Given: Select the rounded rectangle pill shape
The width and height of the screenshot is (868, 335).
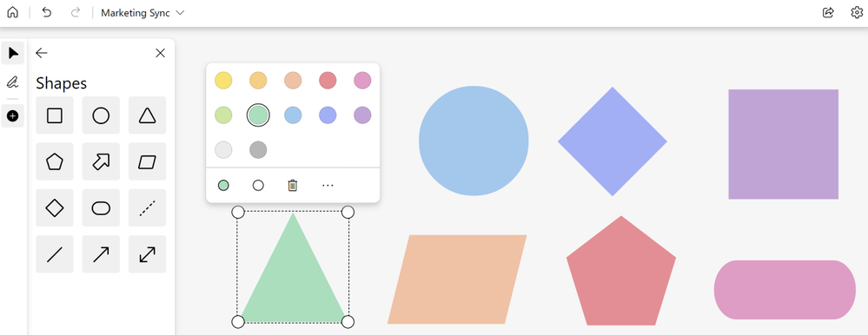Looking at the screenshot, I should pyautogui.click(x=101, y=207).
